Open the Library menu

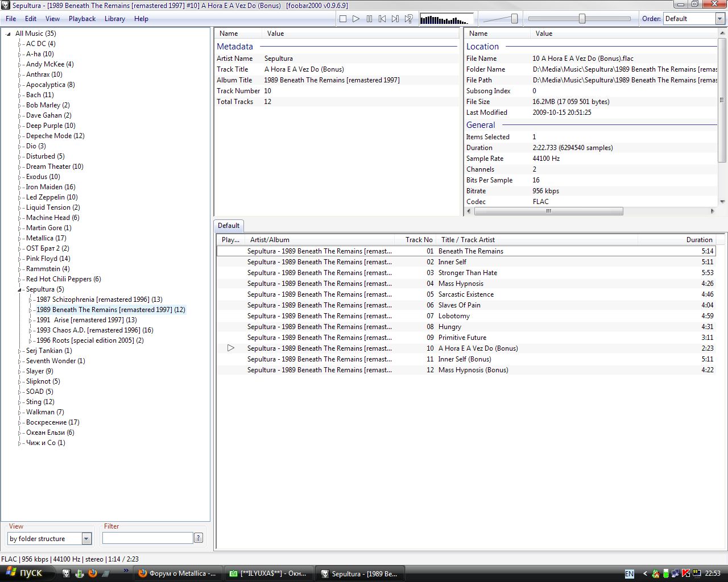[x=114, y=19]
